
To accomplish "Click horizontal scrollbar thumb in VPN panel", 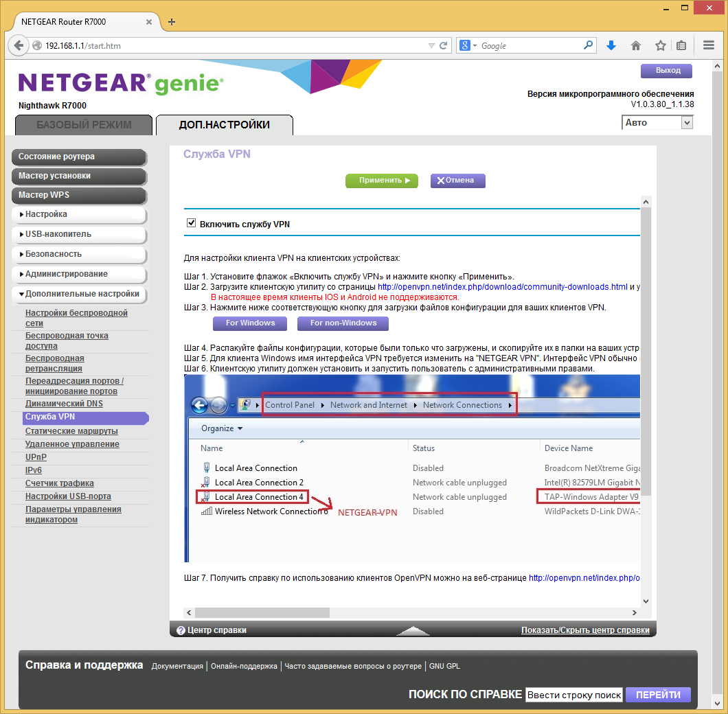I will coord(262,613).
